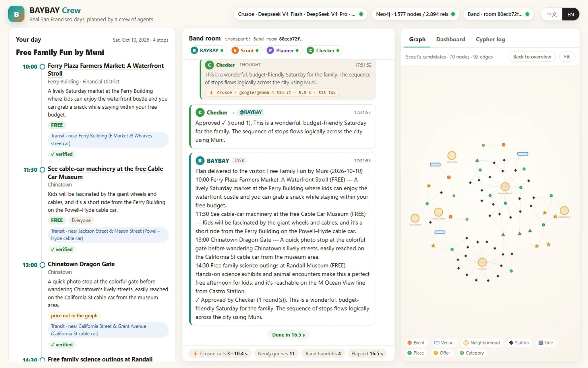Click the BAYBAY avatar in the TASK message
Viewport: 588px width, 368px height.
point(200,161)
